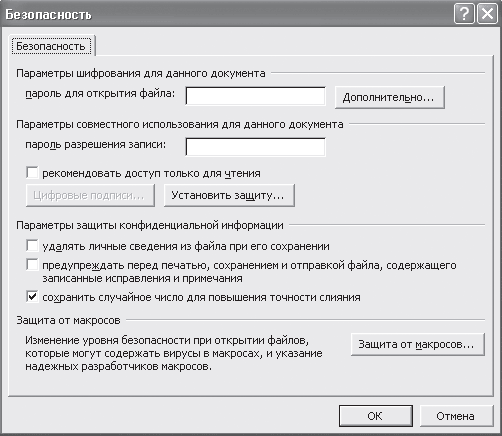
Task: Click the Цифровые подписи... button
Action: point(90,195)
